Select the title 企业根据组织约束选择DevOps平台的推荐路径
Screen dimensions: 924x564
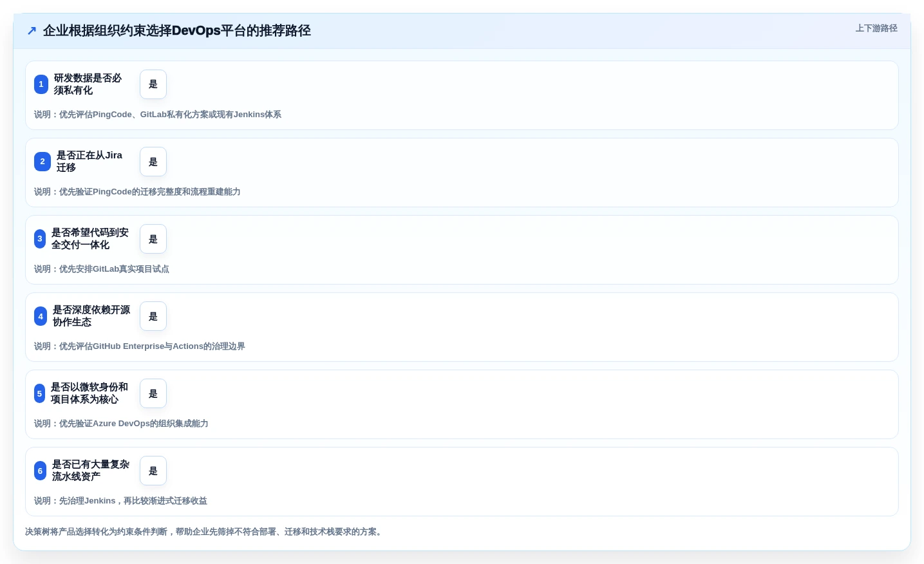[x=177, y=30]
